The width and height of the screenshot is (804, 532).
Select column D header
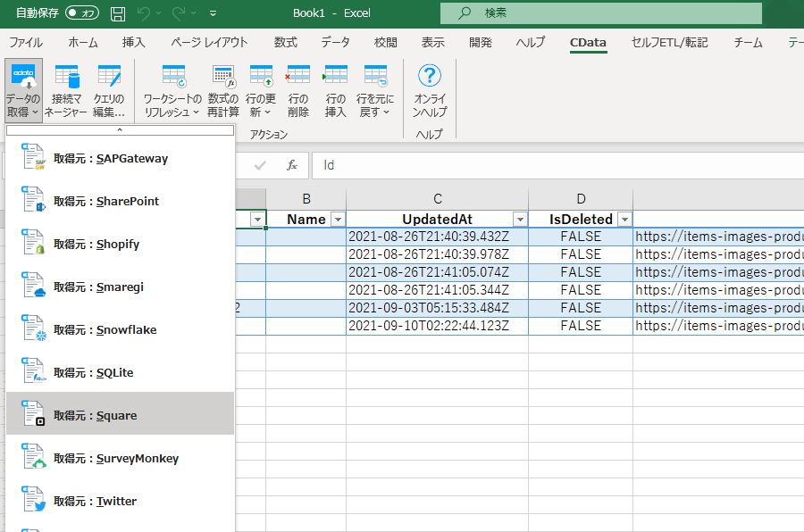(581, 199)
